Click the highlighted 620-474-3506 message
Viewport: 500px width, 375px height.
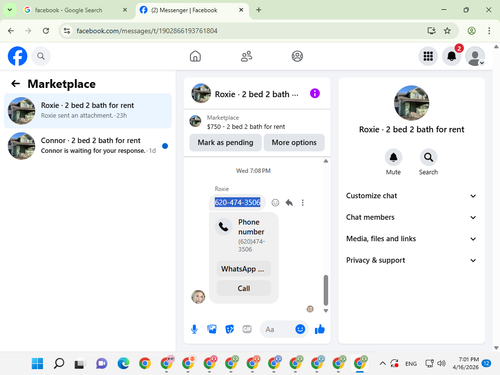point(237,202)
